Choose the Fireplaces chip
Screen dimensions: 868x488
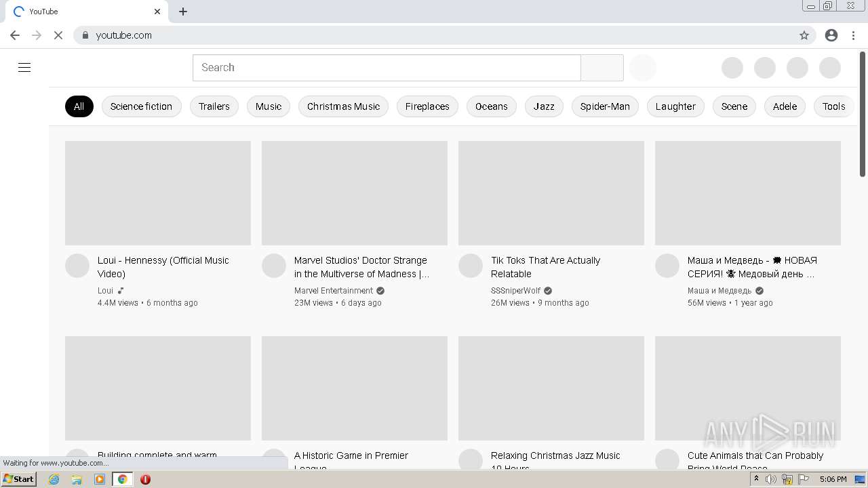427,106
